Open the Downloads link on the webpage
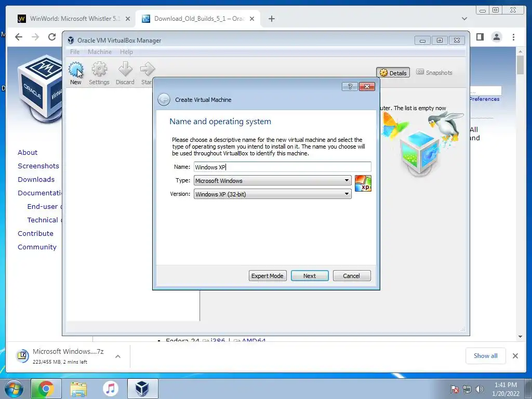532x399 pixels. click(36, 179)
